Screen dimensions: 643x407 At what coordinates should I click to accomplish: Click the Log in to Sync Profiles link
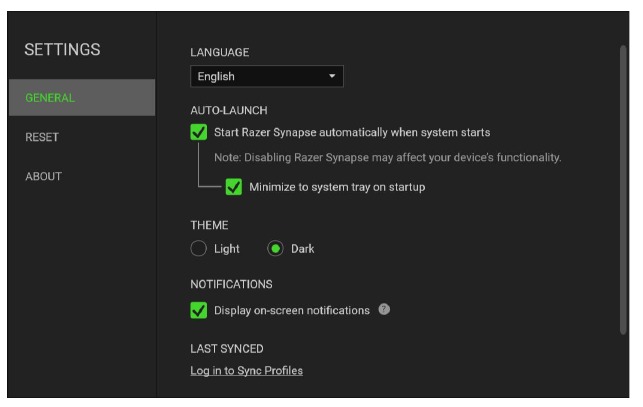[x=246, y=370]
